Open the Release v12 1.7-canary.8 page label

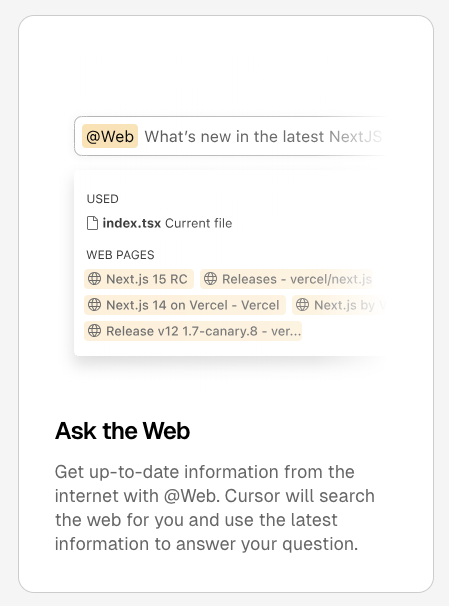click(x=203, y=331)
